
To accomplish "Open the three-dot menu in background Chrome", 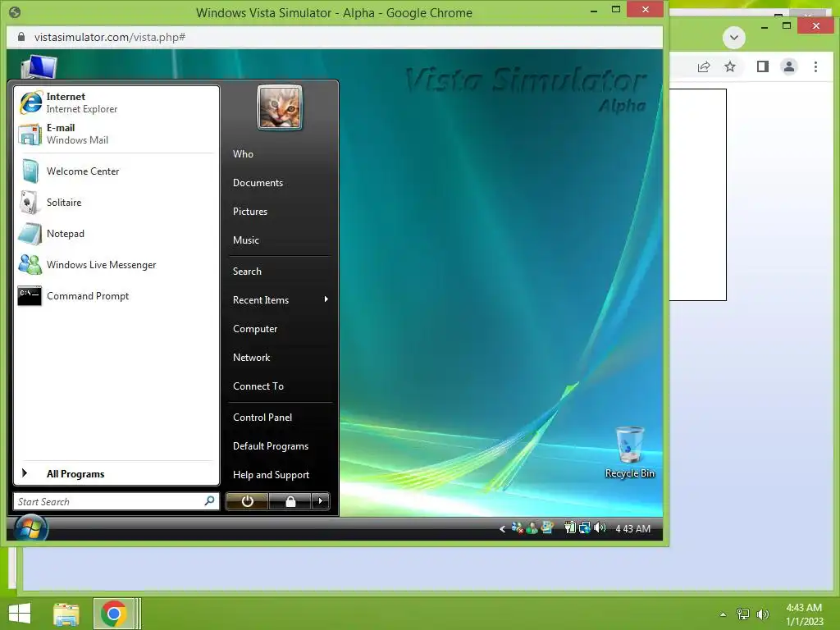I will 815,66.
